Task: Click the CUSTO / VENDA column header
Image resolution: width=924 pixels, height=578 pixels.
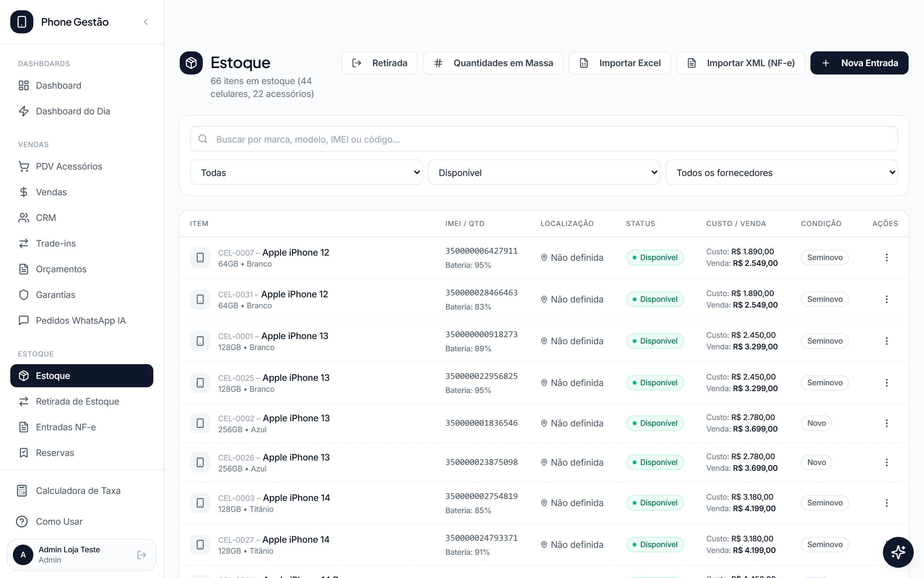Action: [736, 223]
